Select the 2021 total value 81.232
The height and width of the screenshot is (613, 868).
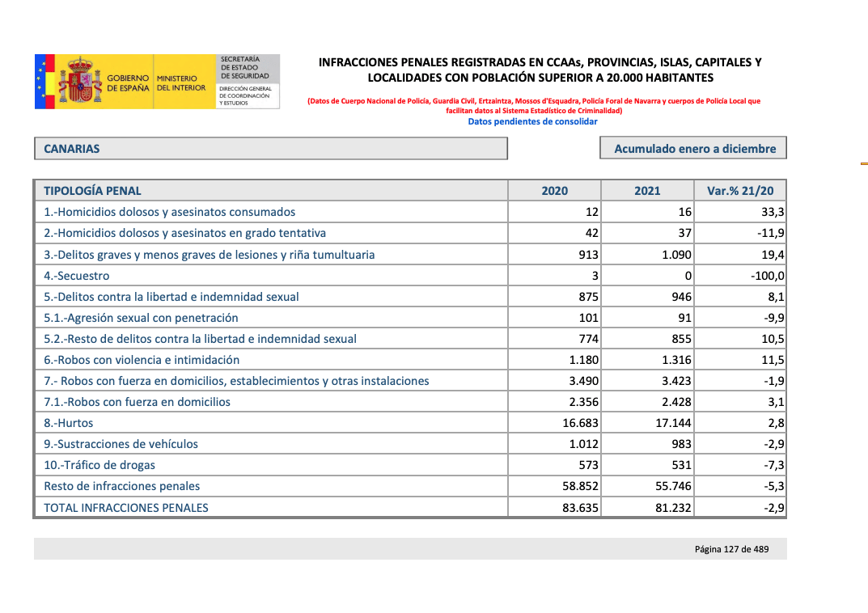(x=673, y=507)
